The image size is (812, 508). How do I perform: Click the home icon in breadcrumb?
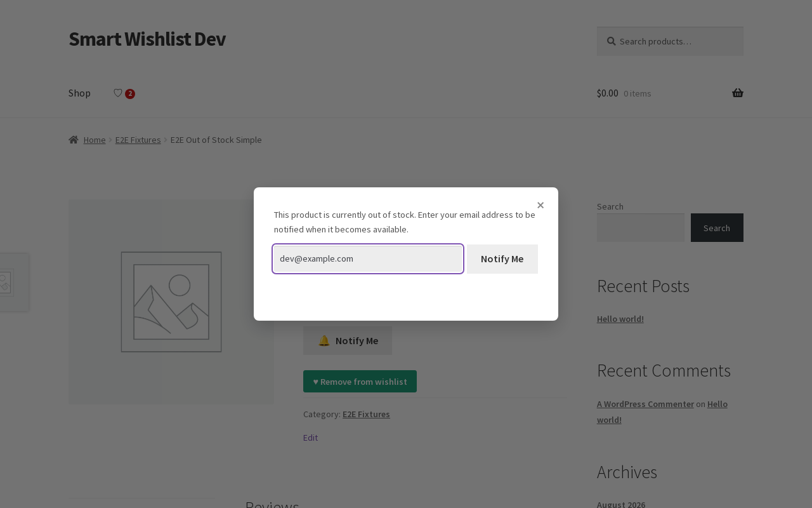[74, 140]
